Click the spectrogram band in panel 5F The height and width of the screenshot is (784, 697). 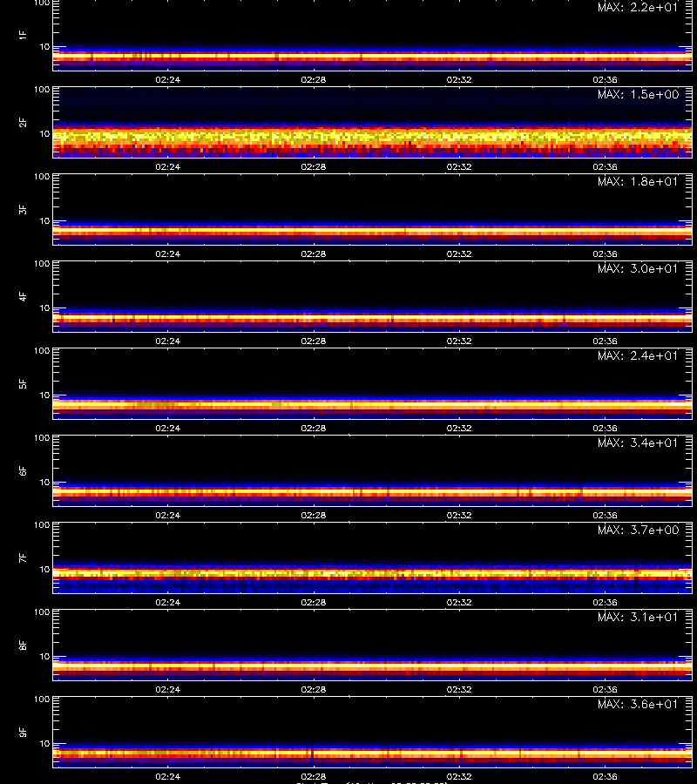[373, 404]
